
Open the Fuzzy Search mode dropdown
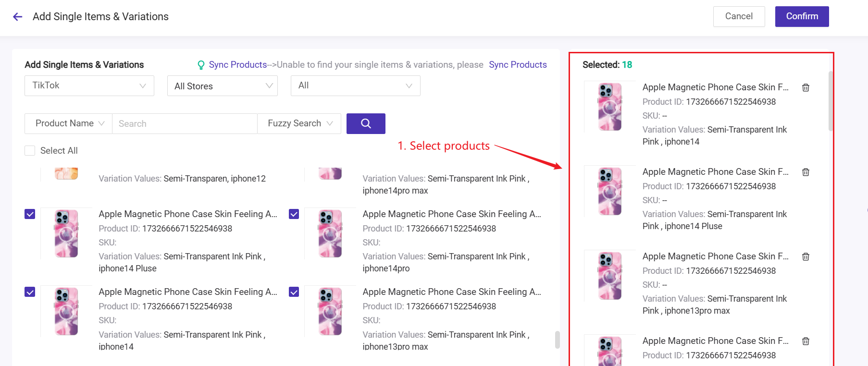pos(299,123)
